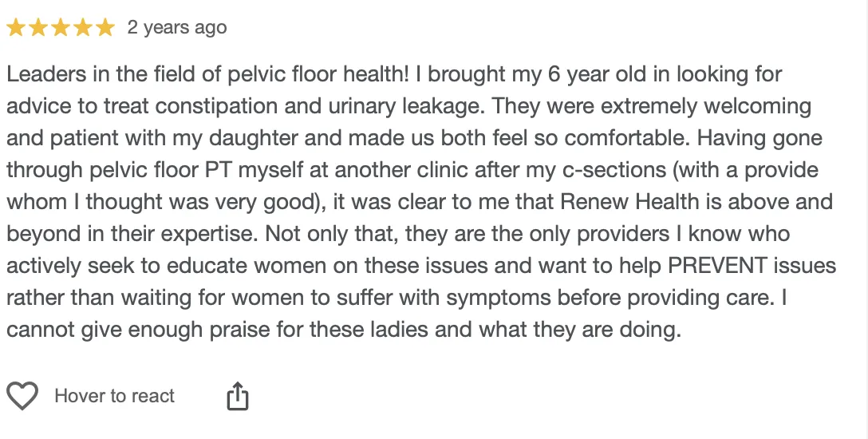Click the first gold rating star
Screen dimensions: 868x439
pyautogui.click(x=16, y=27)
